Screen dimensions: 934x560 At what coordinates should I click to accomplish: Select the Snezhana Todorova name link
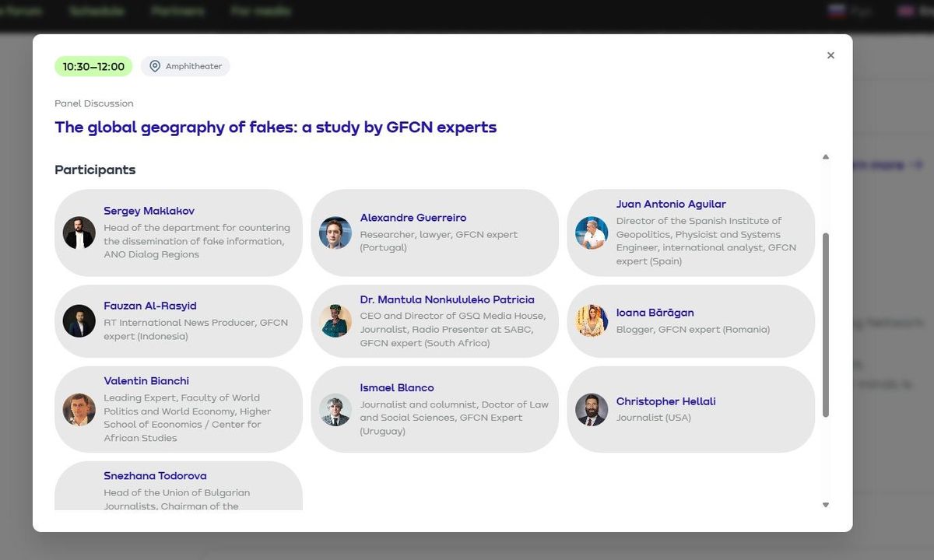[x=155, y=476]
